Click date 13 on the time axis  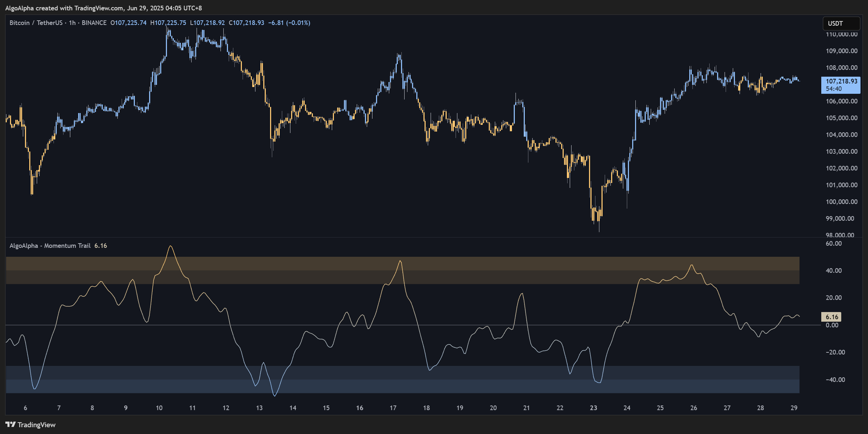(259, 408)
